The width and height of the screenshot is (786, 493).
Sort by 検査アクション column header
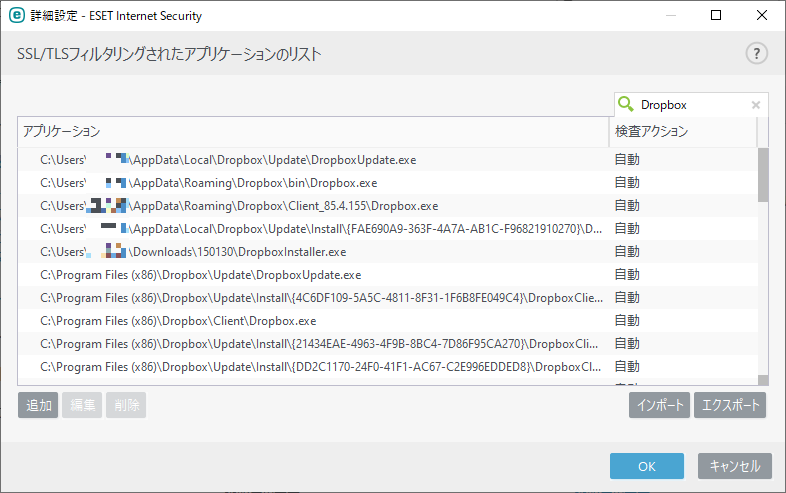click(683, 132)
